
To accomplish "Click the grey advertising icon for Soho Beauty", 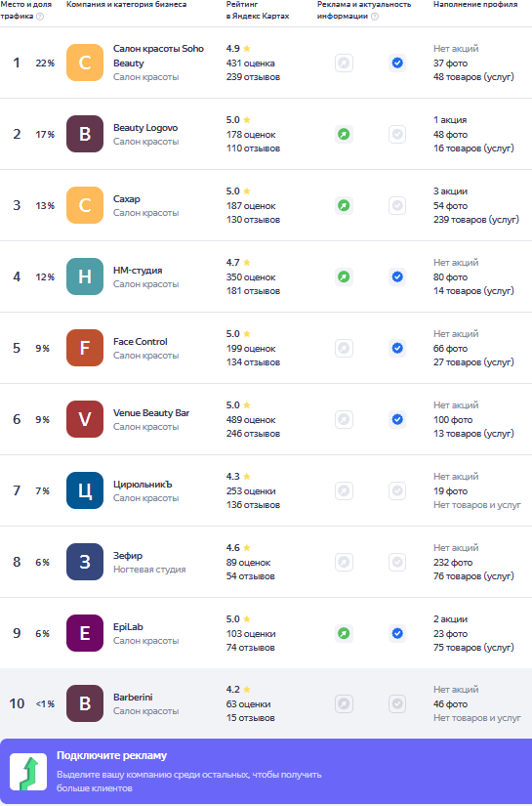I will click(x=344, y=64).
